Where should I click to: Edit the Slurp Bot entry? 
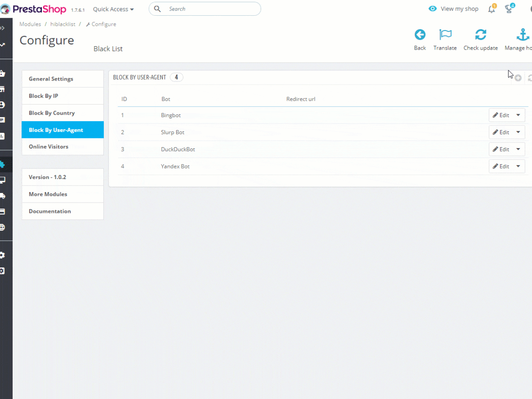pos(501,132)
